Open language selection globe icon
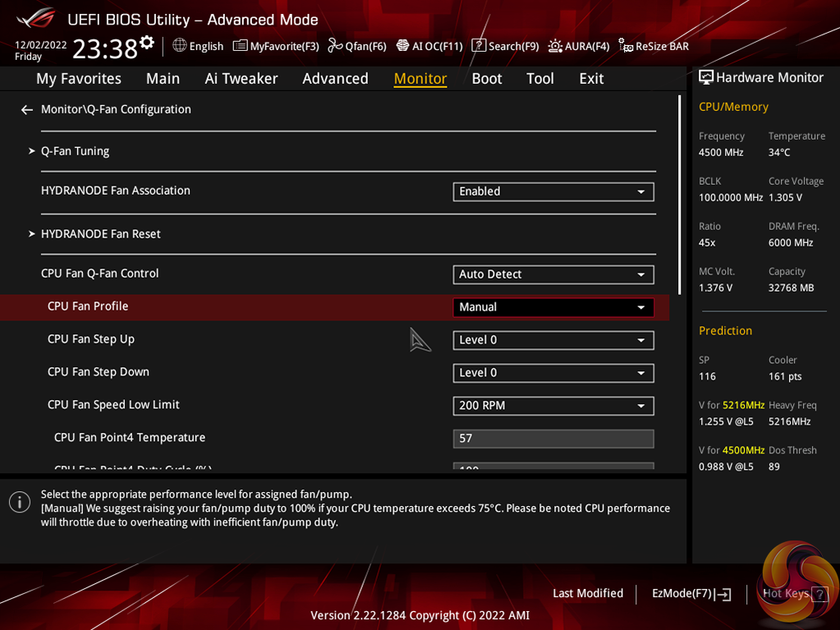The image size is (840, 630). [x=180, y=46]
